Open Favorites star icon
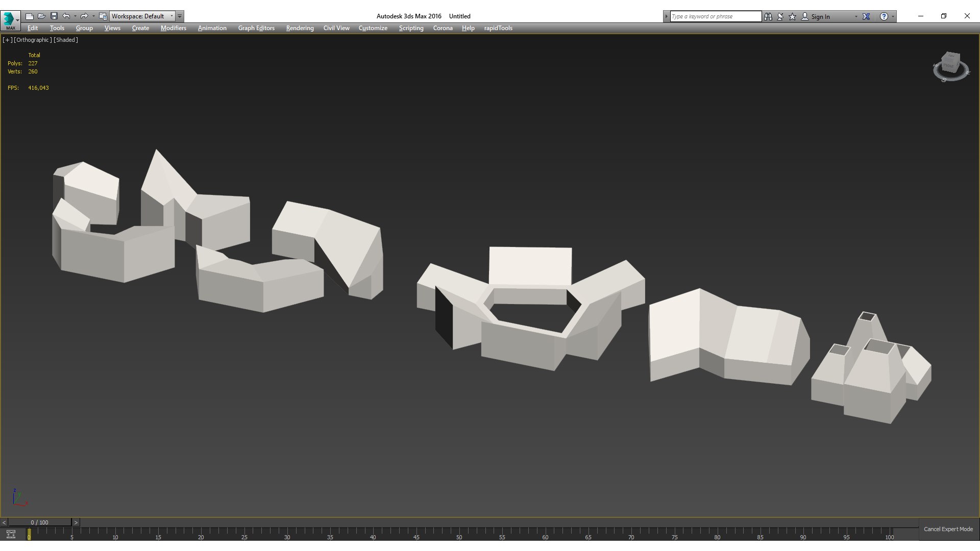 [x=793, y=16]
